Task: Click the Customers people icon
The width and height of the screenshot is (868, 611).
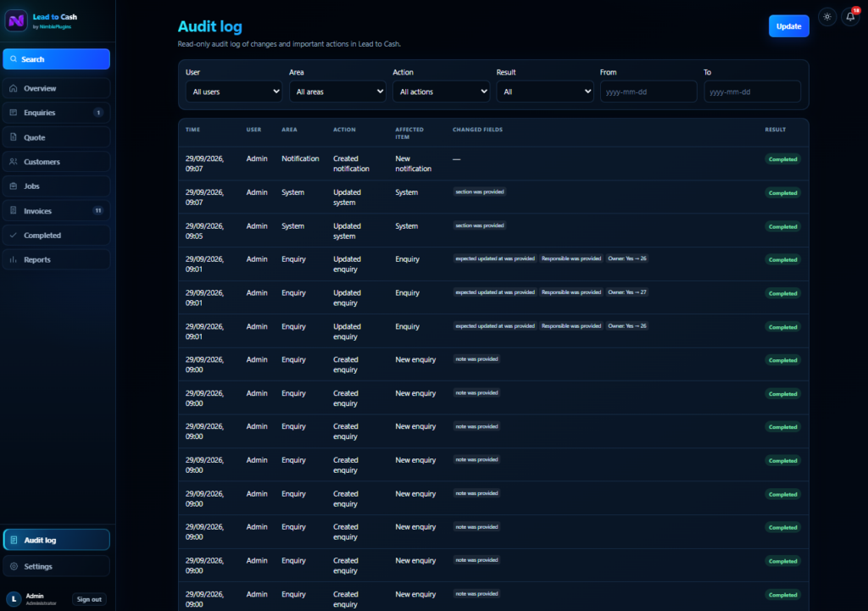Action: [x=14, y=162]
